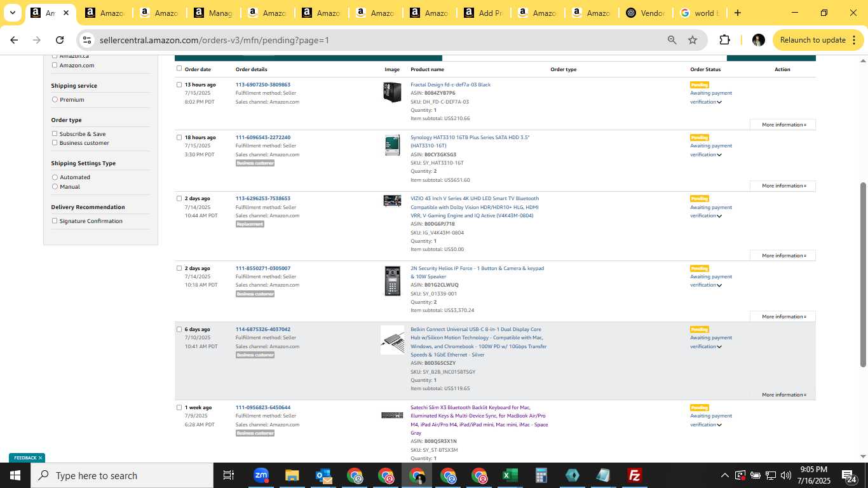868x488 pixels.
Task: Select the order 113-6907250-3809863 checkbox
Action: point(179,85)
